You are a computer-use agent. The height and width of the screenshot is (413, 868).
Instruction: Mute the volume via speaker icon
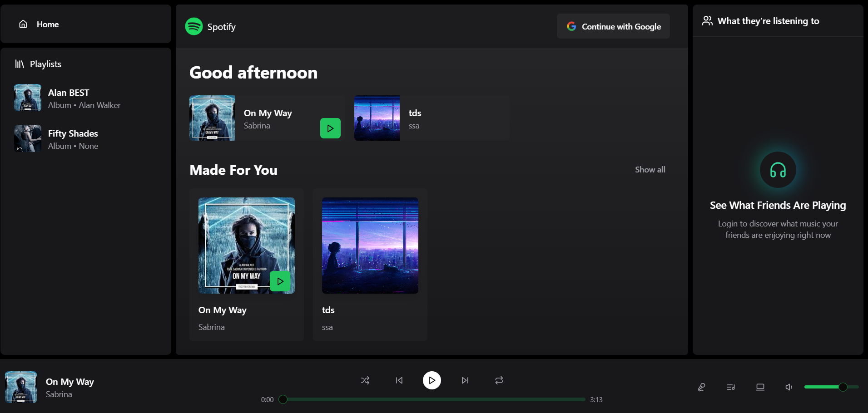point(789,387)
